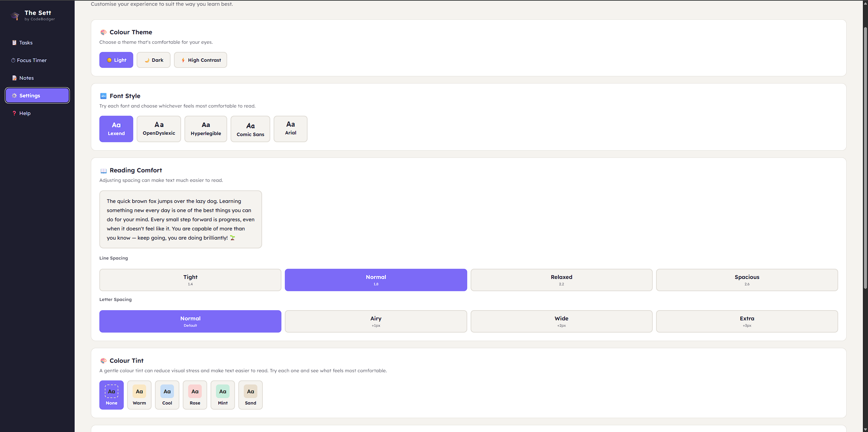868x432 pixels.
Task: Click the Line Spacing label
Action: click(114, 258)
